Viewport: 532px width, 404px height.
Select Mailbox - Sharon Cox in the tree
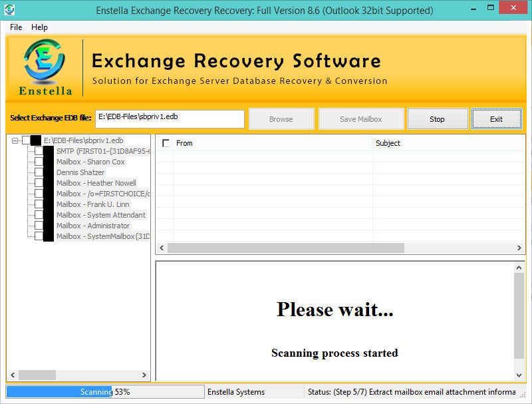[x=90, y=162]
